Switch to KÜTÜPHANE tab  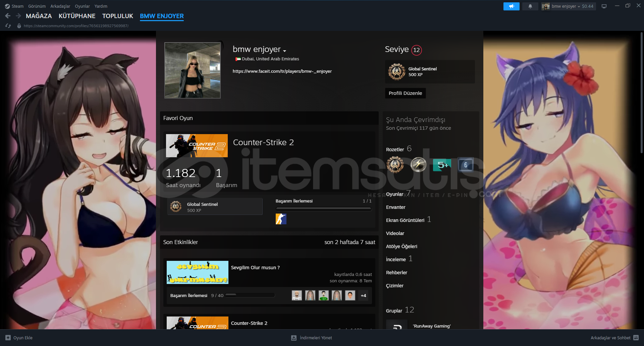[77, 16]
